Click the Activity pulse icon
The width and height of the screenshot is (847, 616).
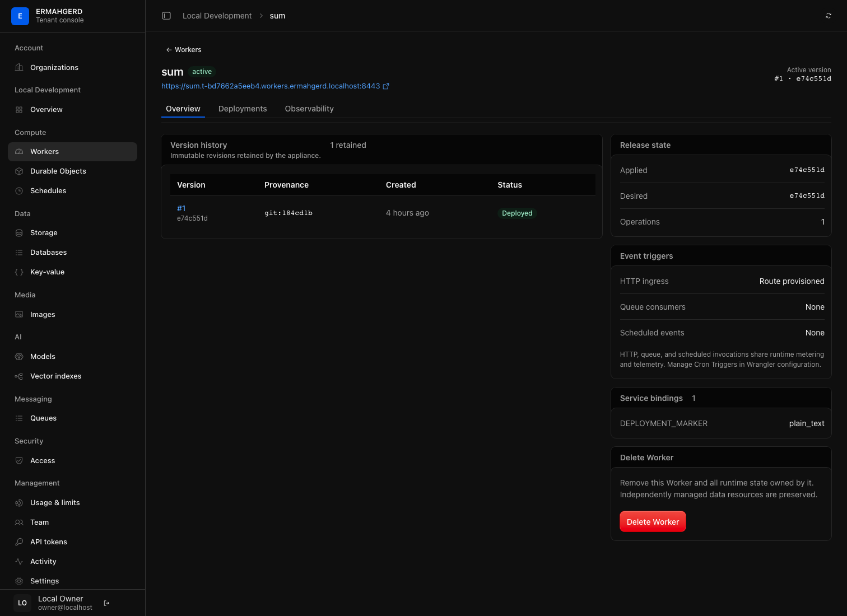click(x=19, y=562)
